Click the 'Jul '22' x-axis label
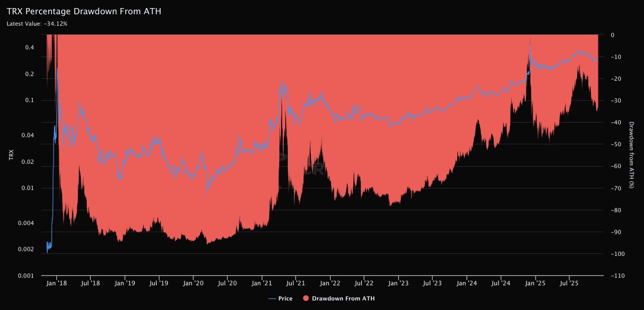Screen dimensions: 644x310 click(364, 282)
